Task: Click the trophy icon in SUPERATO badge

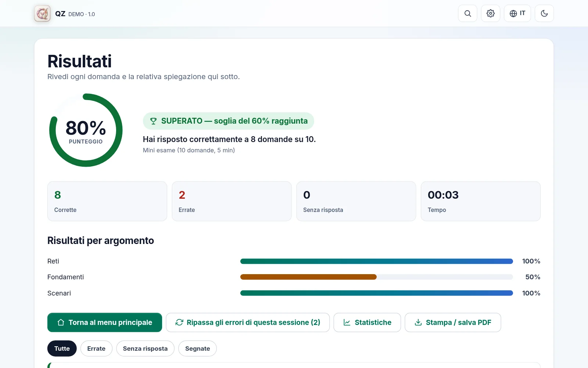Action: tap(153, 121)
